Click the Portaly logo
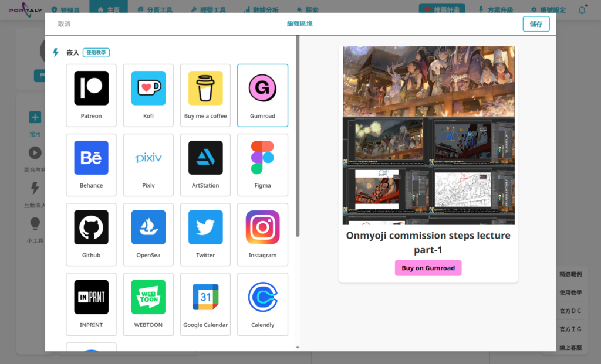Screen dimensions: 601x364 [25, 10]
